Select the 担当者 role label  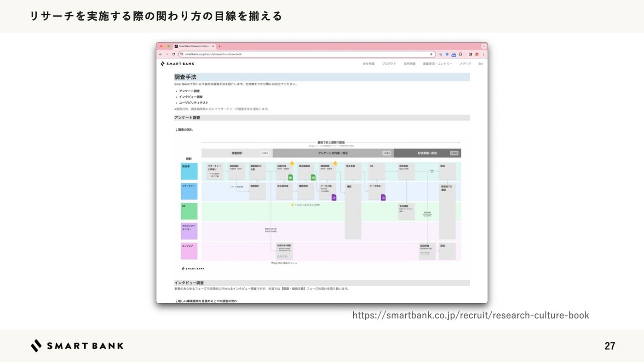189,171
